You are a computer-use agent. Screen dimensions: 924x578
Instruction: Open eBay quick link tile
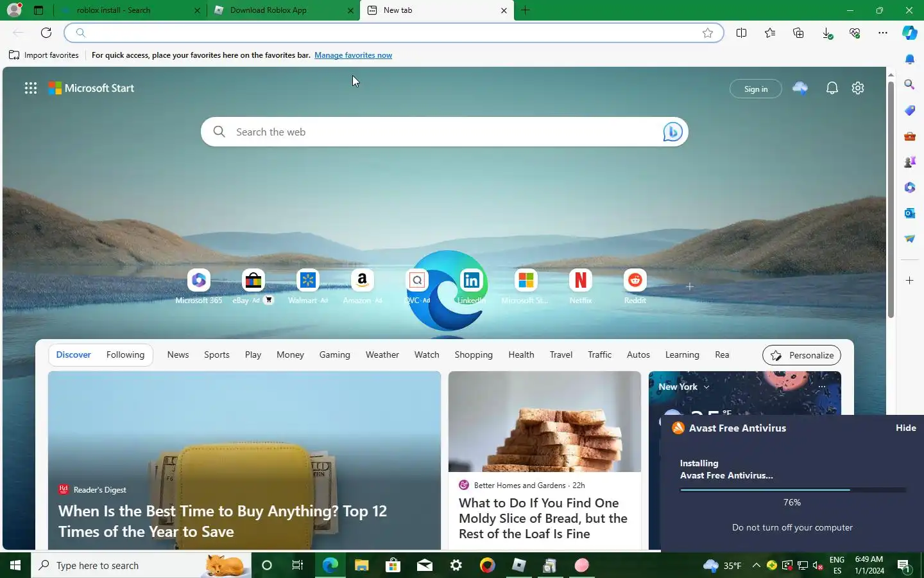tap(253, 286)
